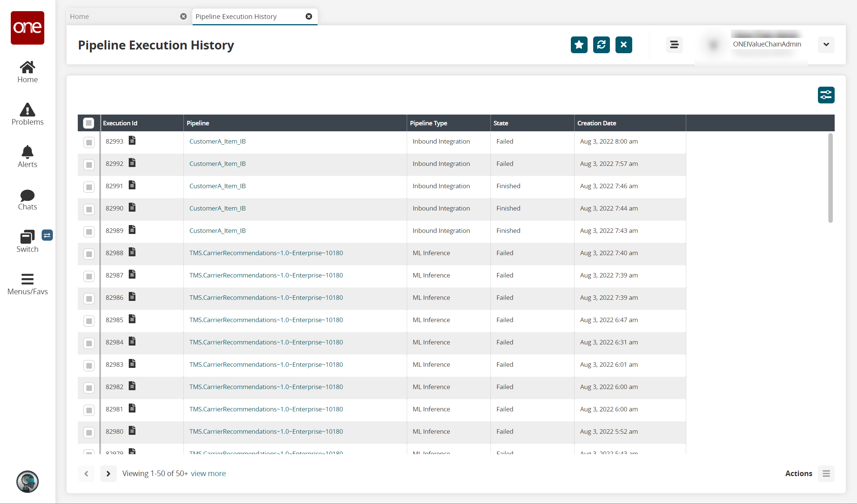The width and height of the screenshot is (857, 504).
Task: Open Menus/Favs in the sidebar
Action: point(28,284)
